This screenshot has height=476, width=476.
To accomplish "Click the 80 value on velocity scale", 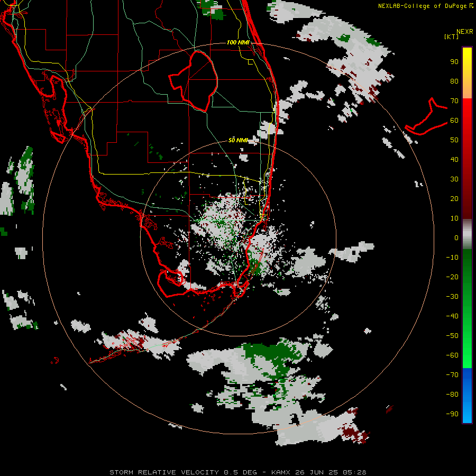I will (454, 81).
